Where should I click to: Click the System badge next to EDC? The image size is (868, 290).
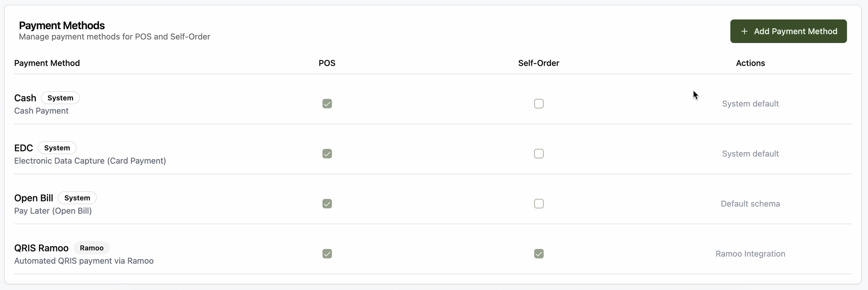point(57,148)
